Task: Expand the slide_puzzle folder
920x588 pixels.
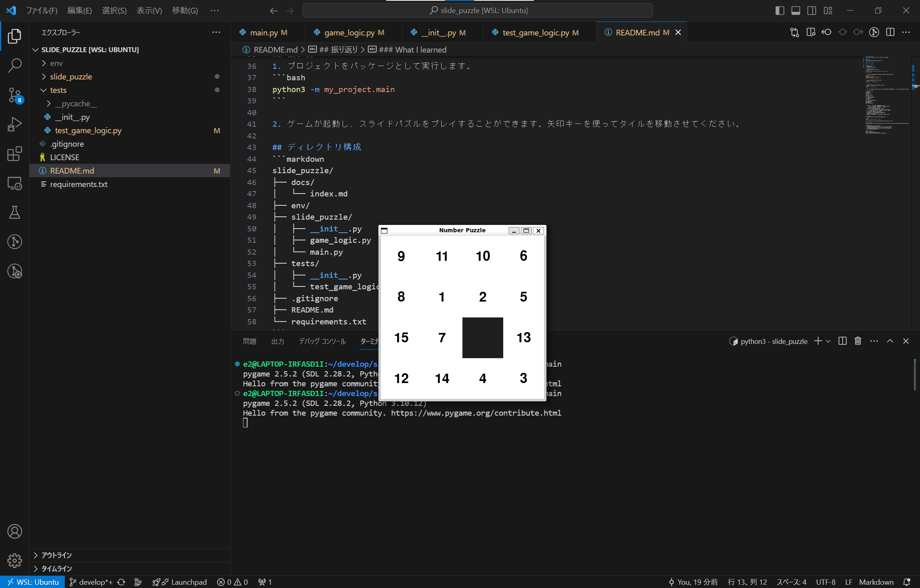Action: tap(130, 77)
